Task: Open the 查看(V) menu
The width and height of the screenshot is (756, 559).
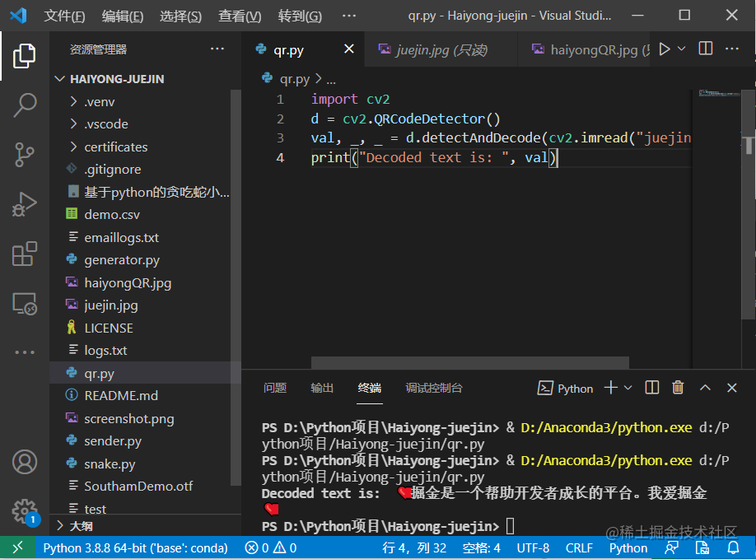Action: 240,16
